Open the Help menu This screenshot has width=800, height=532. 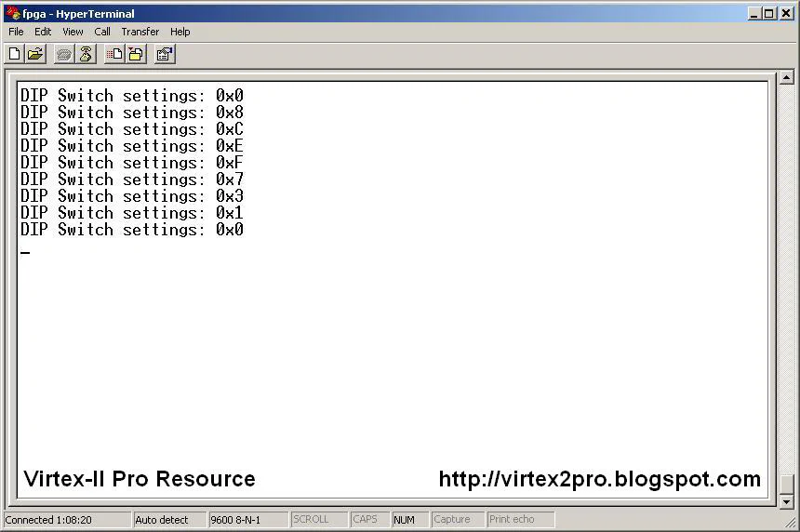coord(180,32)
